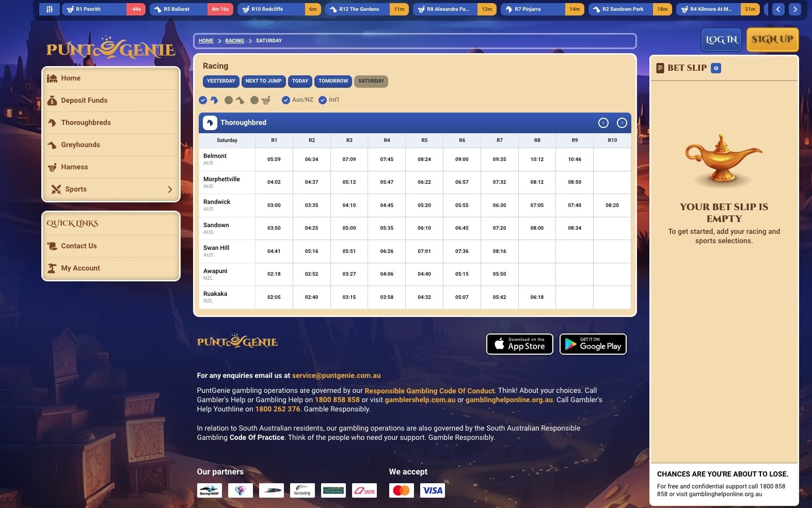Screen dimensions: 812x508
Task: Open R12 The Gardens next-to-jump race
Action: (367, 9)
